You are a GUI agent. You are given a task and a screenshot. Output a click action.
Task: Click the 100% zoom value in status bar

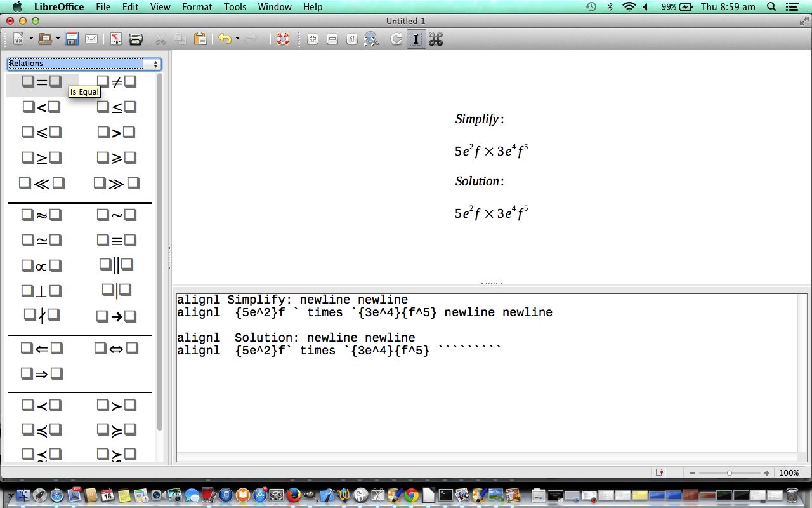coord(789,473)
